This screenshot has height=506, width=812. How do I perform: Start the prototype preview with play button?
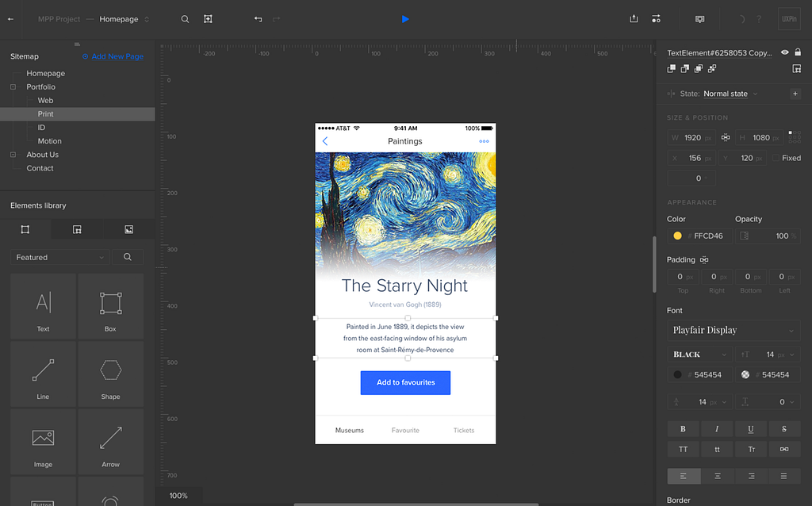[405, 19]
